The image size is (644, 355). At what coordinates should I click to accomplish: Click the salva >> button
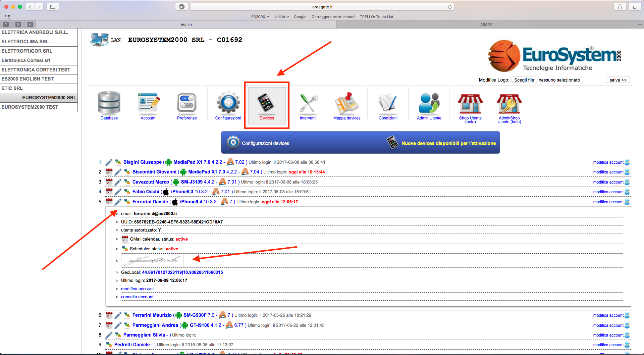tap(618, 80)
